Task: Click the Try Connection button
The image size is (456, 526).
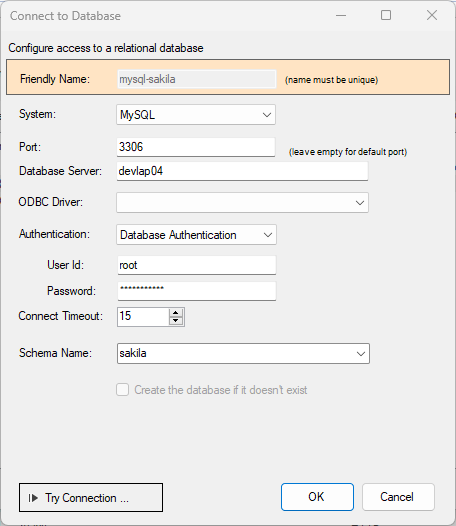Action: tap(91, 497)
